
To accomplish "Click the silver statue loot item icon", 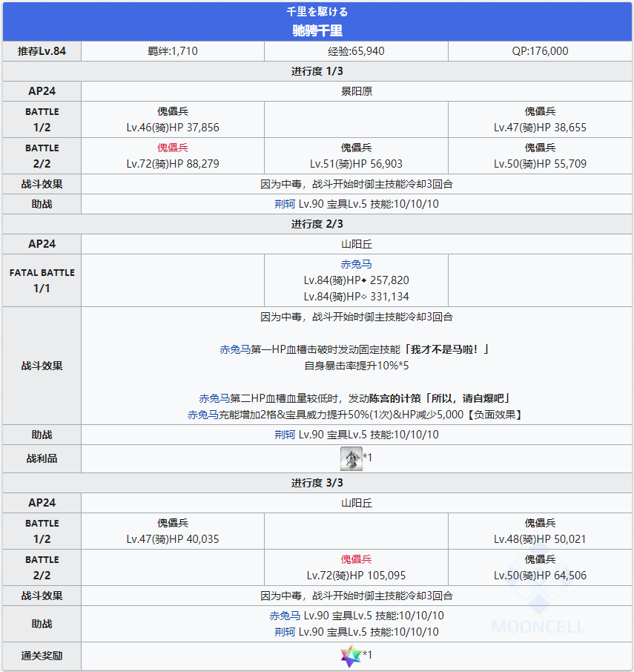I will coord(351,458).
